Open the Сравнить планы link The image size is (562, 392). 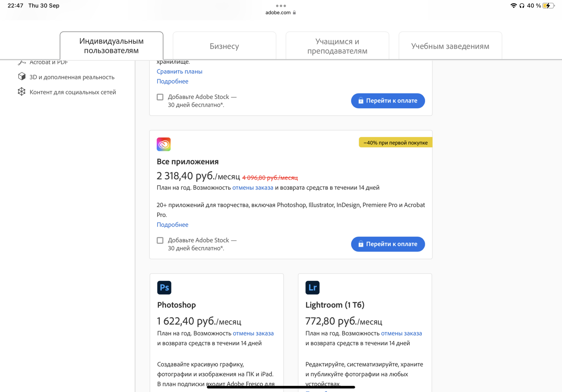coord(179,72)
